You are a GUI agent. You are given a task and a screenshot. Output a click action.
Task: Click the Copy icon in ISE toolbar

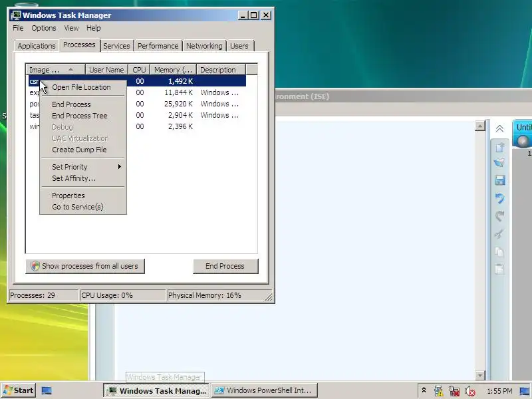(x=499, y=252)
